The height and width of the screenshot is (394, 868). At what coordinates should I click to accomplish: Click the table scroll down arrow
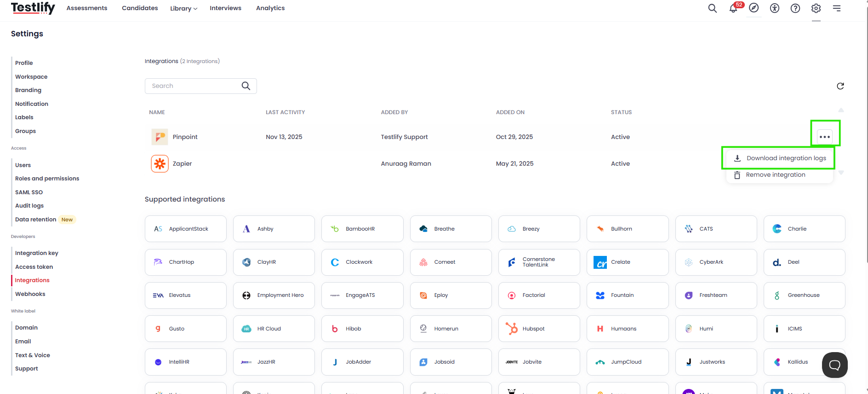[x=841, y=173]
